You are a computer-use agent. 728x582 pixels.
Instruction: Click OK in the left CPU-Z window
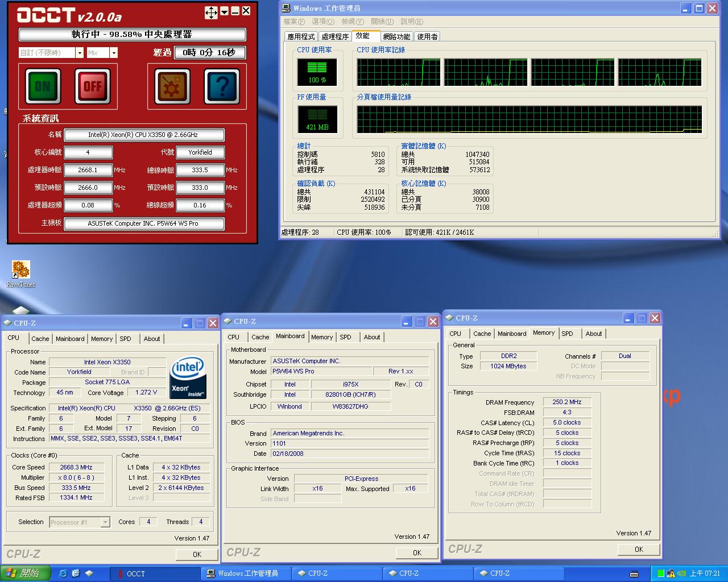[197, 554]
